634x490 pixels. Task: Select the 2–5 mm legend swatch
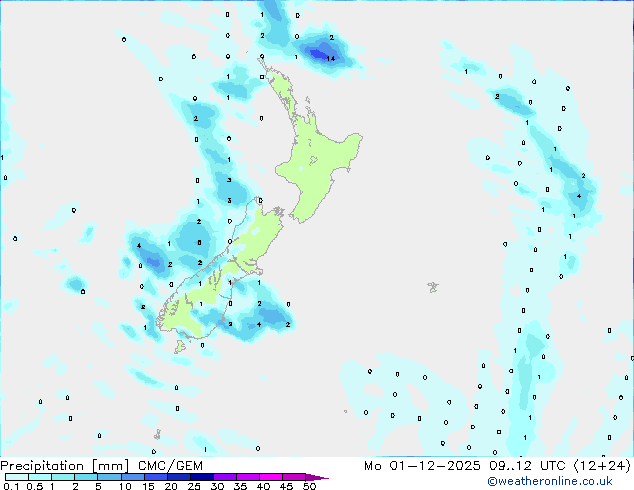pos(86,477)
